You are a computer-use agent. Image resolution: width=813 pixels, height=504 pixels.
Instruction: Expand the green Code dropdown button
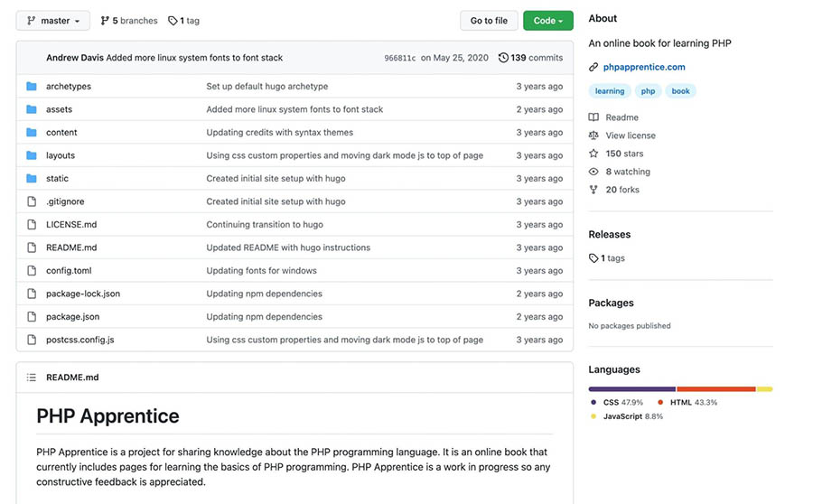coord(547,21)
